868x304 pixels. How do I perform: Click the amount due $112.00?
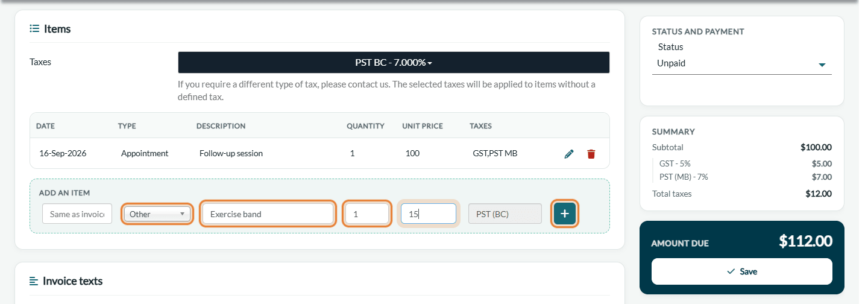(805, 241)
